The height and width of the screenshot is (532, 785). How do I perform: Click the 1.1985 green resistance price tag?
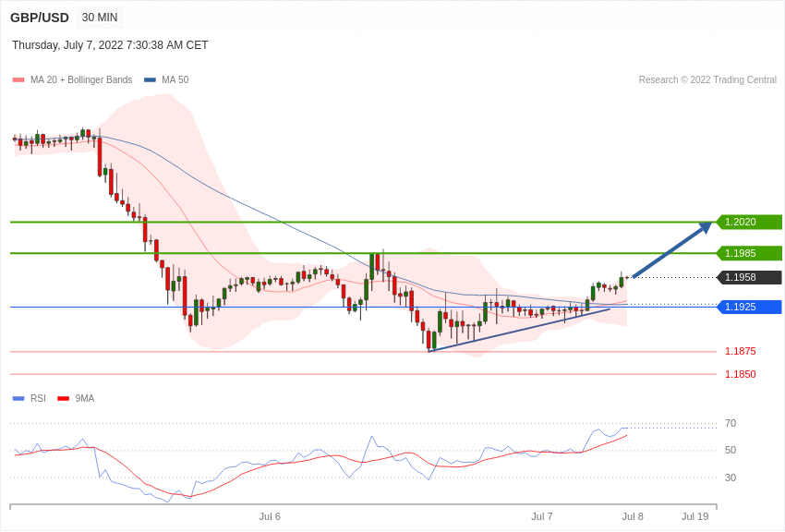pos(750,253)
